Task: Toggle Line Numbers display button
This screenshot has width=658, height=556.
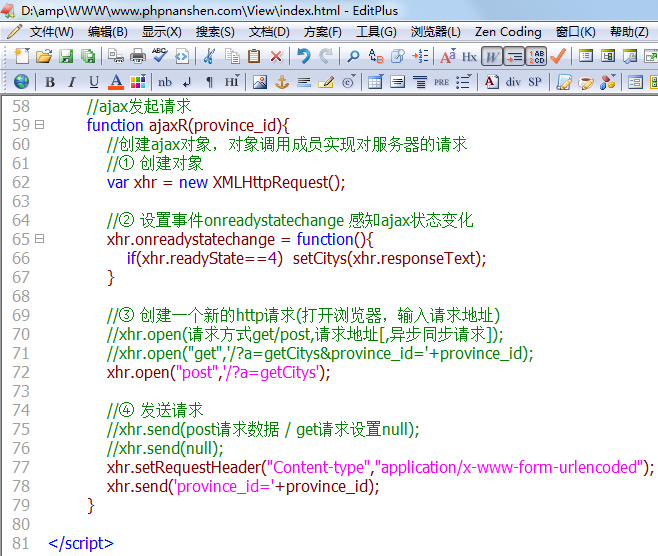Action: [536, 56]
